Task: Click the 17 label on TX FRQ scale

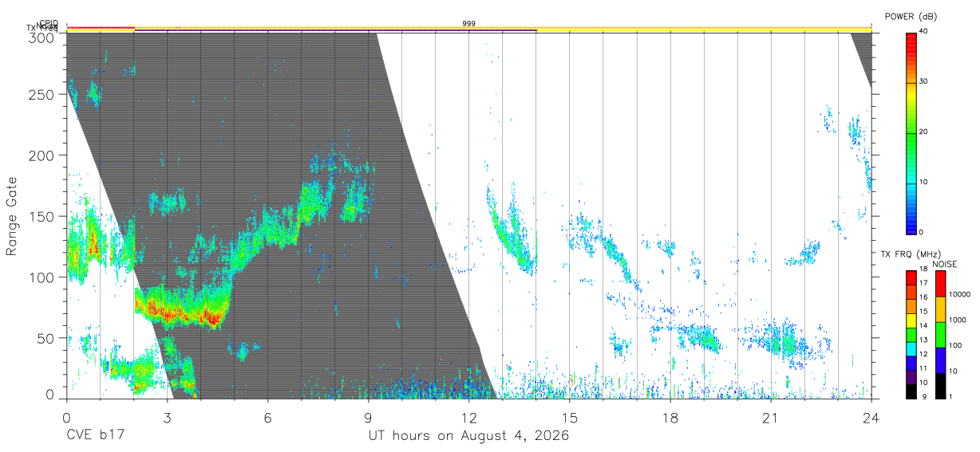Action: pyautogui.click(x=923, y=284)
